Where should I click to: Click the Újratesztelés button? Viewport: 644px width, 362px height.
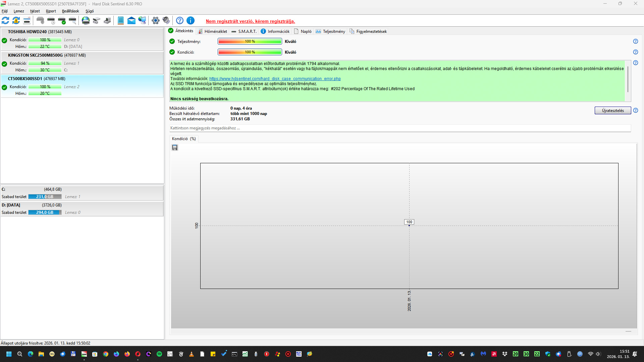[x=612, y=110]
